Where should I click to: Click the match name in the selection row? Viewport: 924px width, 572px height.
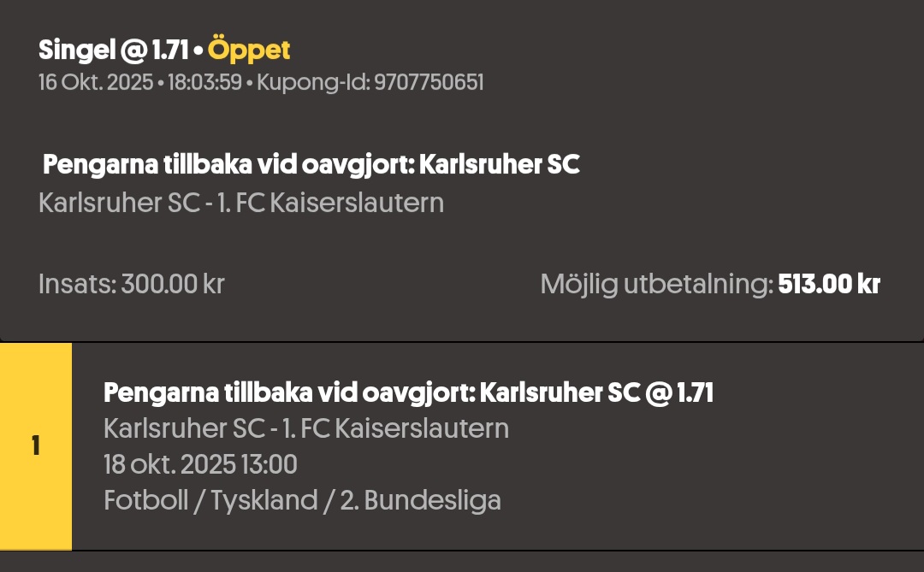pos(306,428)
